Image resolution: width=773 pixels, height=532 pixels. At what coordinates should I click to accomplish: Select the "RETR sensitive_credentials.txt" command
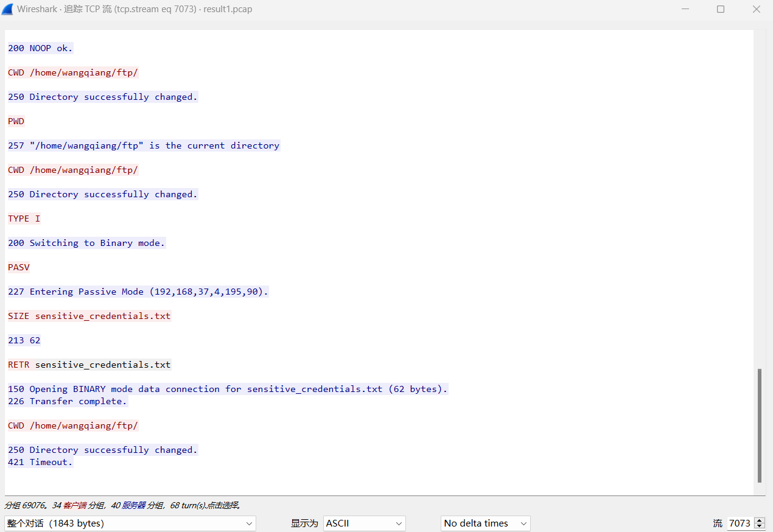pyautogui.click(x=89, y=365)
